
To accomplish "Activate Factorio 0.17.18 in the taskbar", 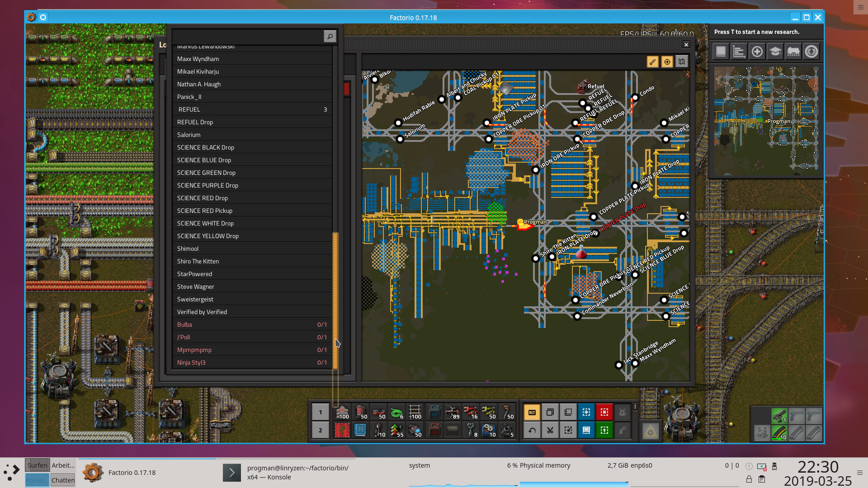I will pos(148,473).
